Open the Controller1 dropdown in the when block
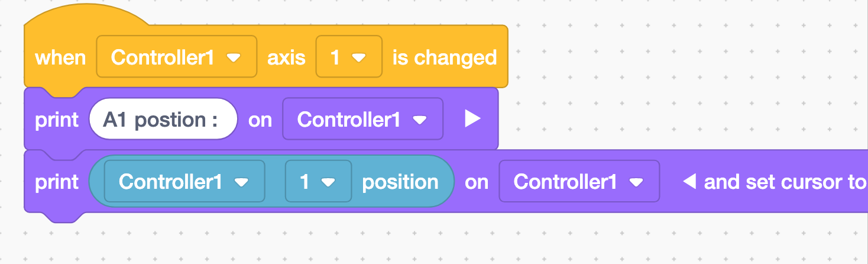The height and width of the screenshot is (264, 868). [x=177, y=56]
